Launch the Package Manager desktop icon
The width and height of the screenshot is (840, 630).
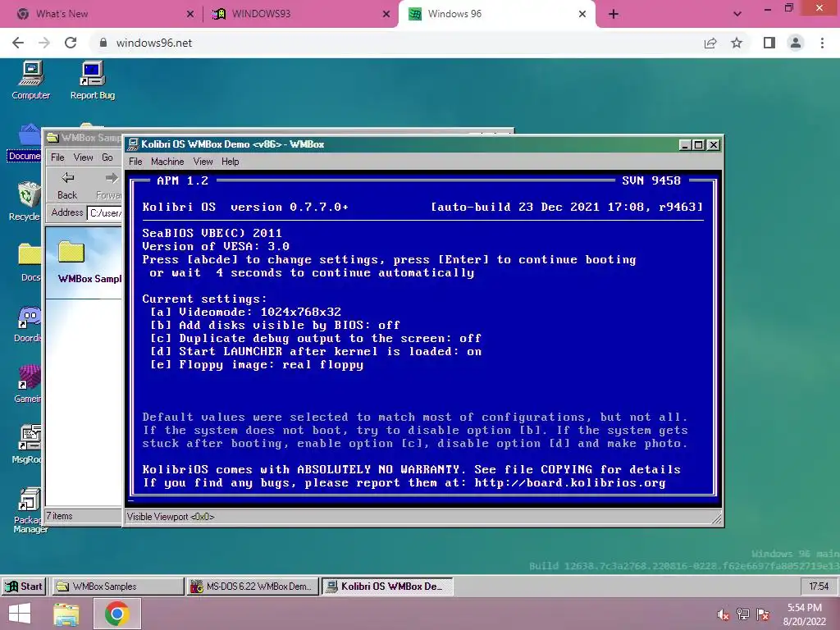[30, 510]
